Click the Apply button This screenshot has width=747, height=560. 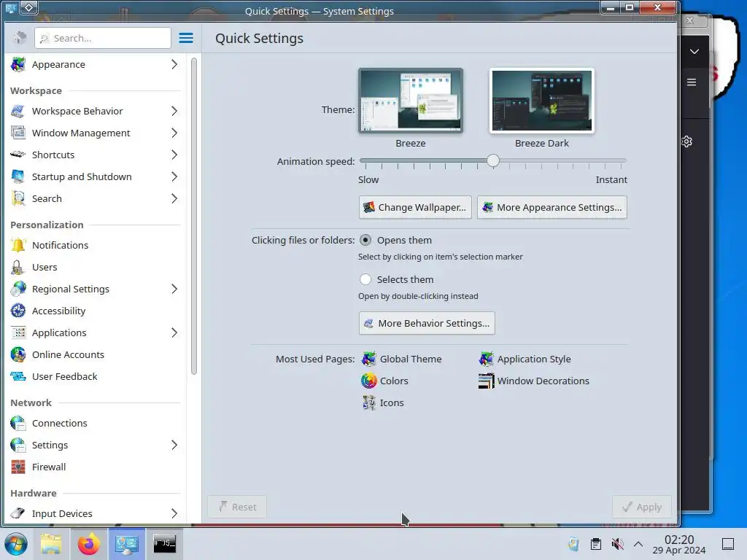[x=642, y=507]
